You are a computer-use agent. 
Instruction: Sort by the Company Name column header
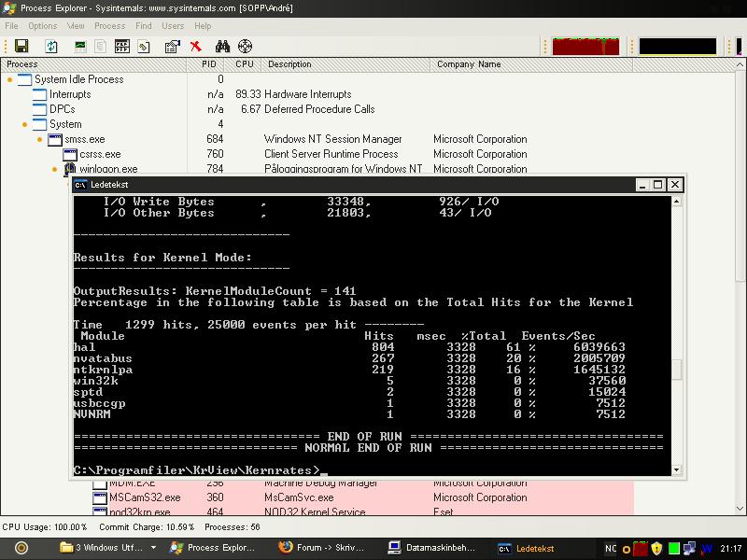pyautogui.click(x=531, y=64)
